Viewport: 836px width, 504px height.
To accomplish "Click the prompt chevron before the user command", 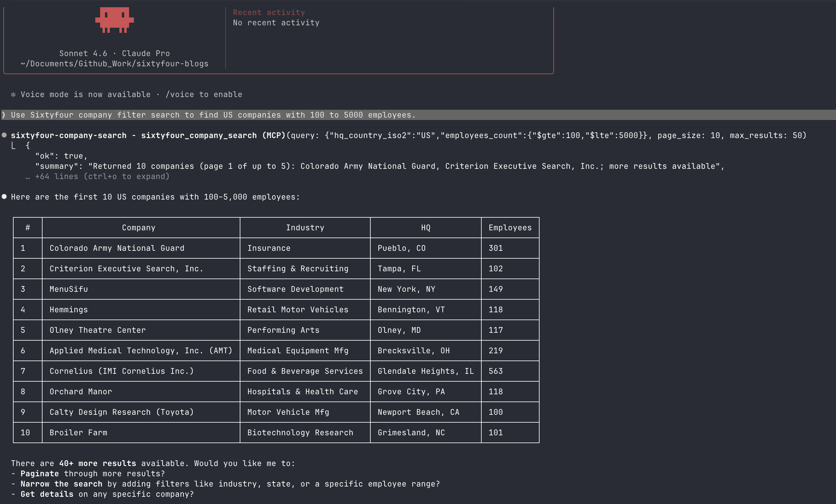I will pos(4,115).
